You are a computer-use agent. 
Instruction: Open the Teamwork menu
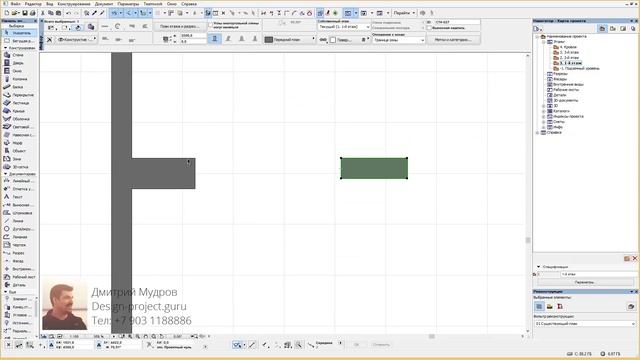coord(153,4)
